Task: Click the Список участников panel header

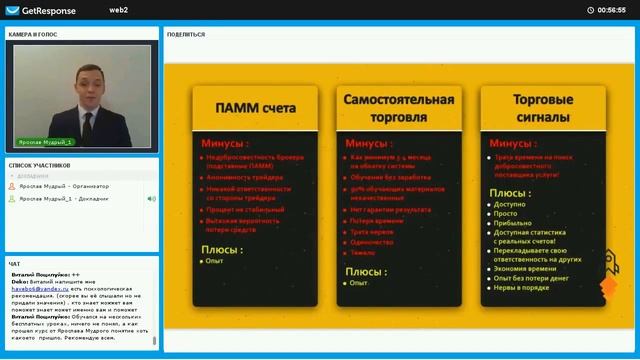Action: point(39,165)
